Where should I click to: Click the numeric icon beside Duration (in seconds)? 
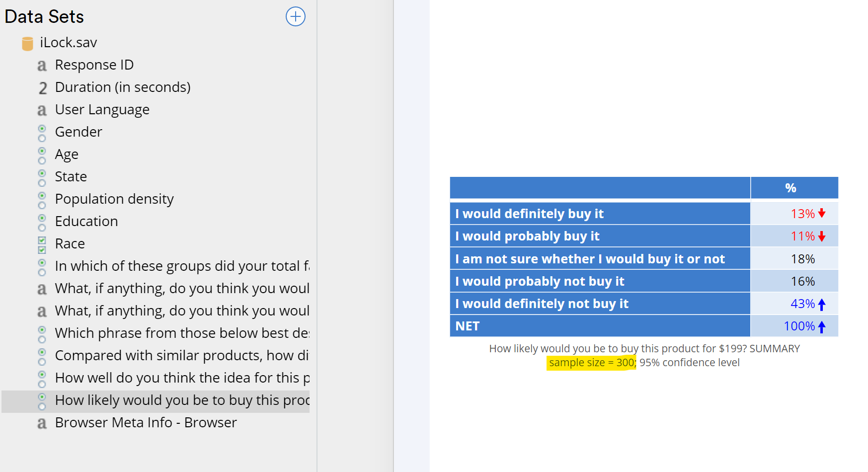43,88
